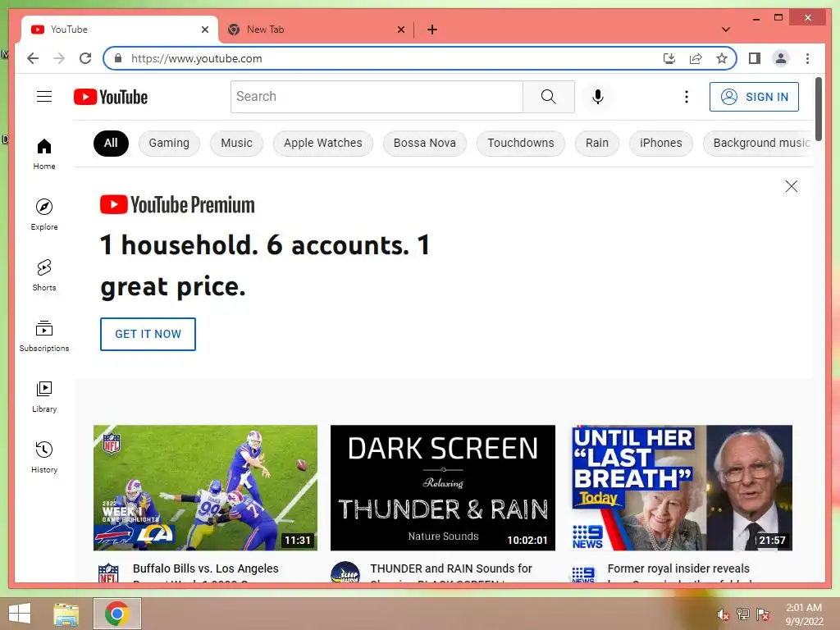Open the 9 News royal insider thumbnail
Screen dimensions: 840x630
[682, 487]
